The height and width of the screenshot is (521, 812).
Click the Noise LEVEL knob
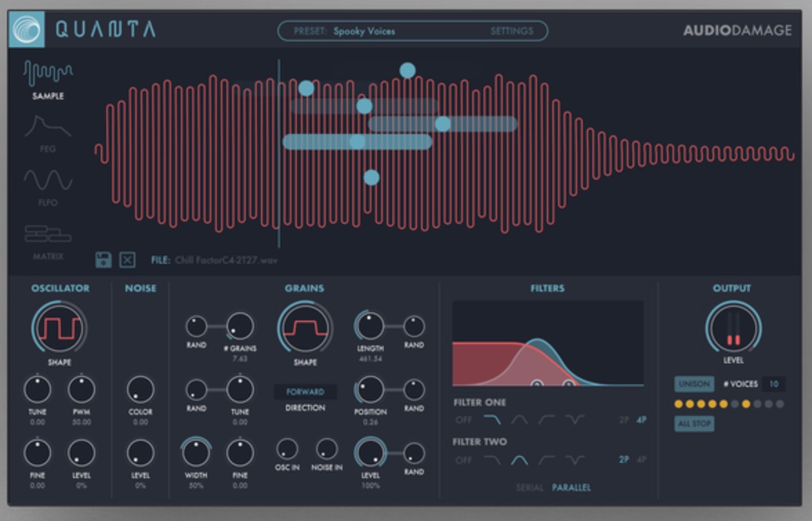tap(140, 453)
